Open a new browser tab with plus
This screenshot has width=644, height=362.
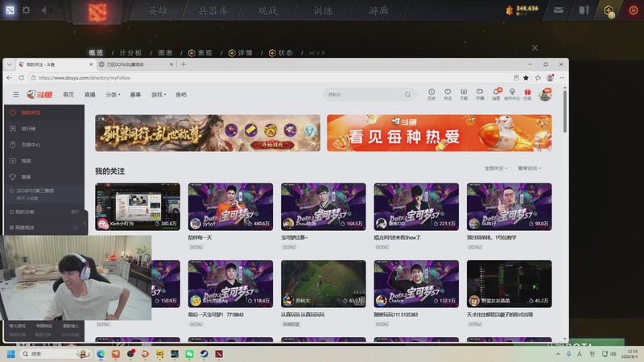tap(184, 64)
